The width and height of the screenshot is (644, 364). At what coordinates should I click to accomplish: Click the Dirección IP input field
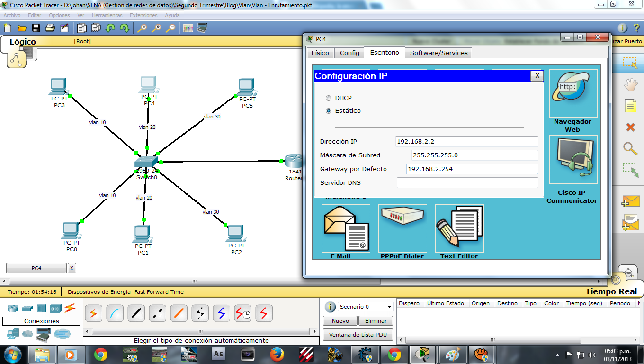coord(467,141)
